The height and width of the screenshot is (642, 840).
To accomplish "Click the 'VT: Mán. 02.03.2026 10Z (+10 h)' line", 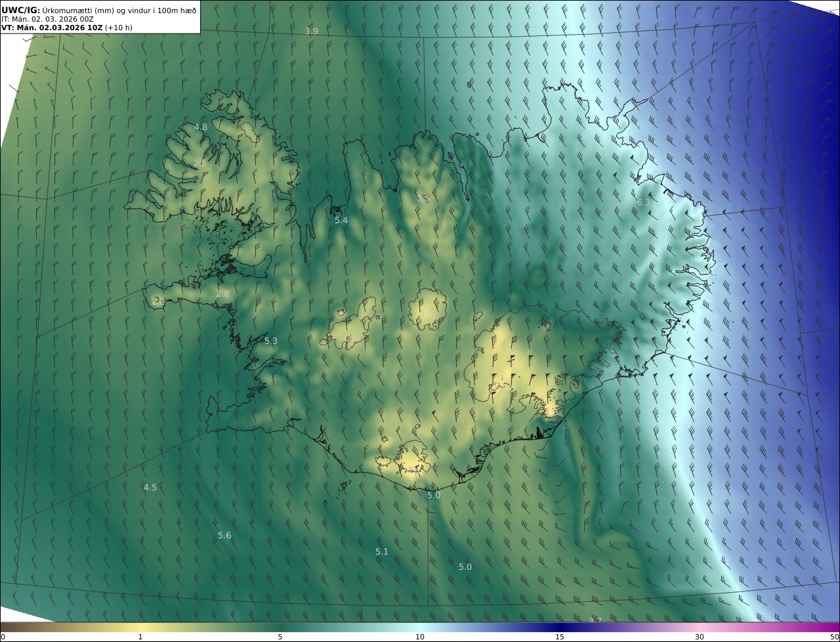I will pos(66,28).
